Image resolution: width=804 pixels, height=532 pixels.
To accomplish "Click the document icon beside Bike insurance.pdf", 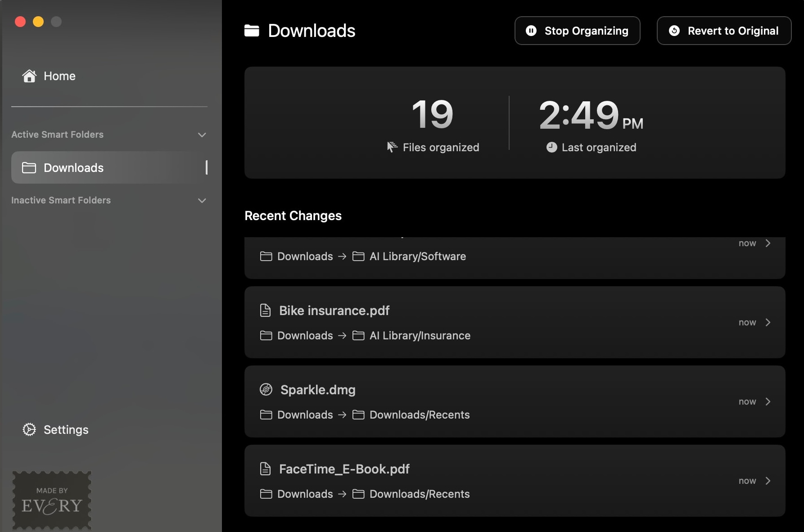I will coord(266,311).
